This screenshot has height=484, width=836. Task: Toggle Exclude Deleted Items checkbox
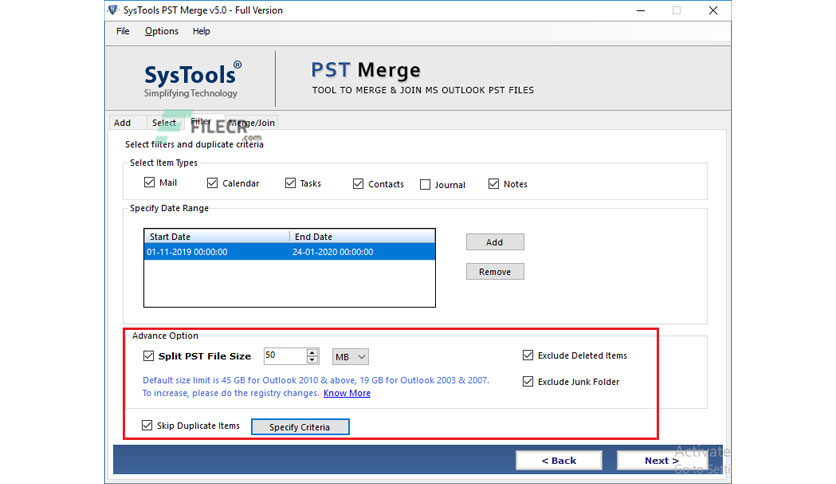tap(528, 355)
